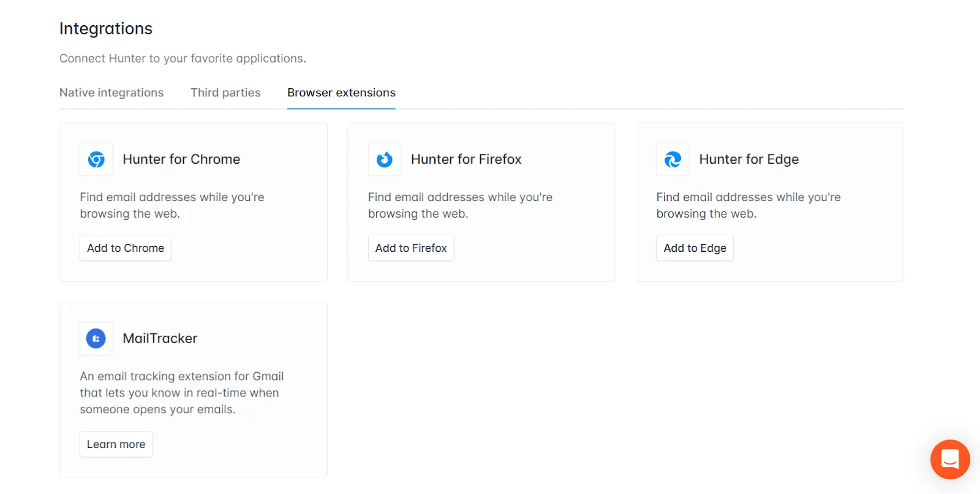Click the Add to Firefox button

point(411,248)
